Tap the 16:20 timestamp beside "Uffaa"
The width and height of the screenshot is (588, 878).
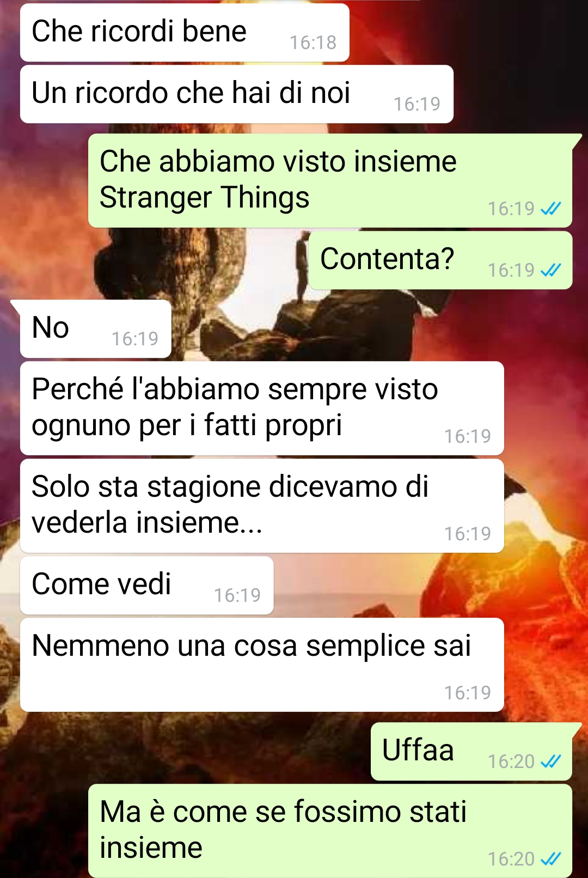511,761
